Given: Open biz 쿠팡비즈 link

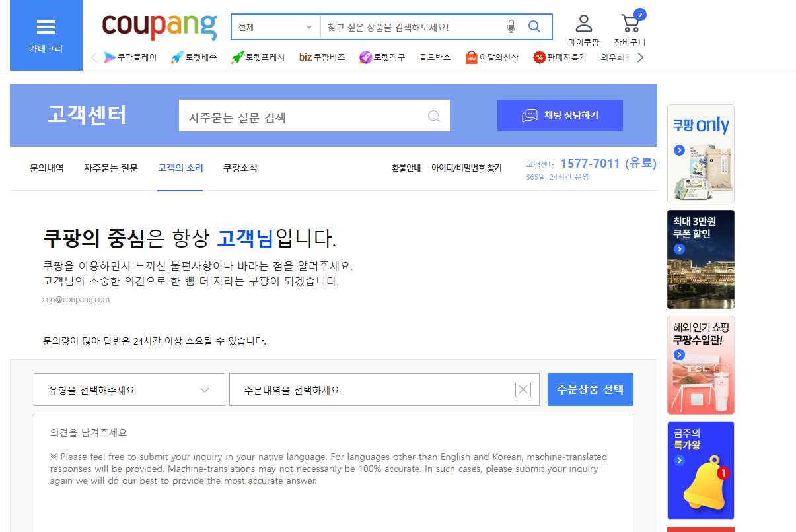Looking at the screenshot, I should [322, 57].
